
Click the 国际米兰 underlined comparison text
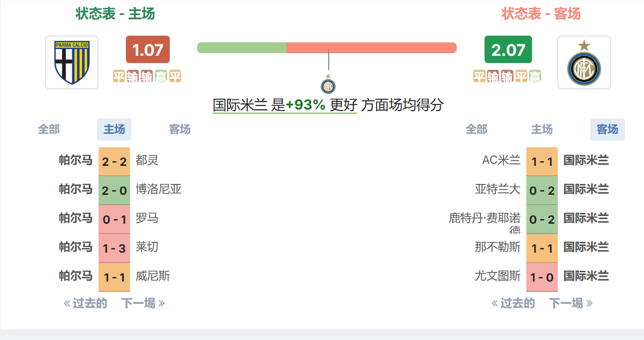240,105
